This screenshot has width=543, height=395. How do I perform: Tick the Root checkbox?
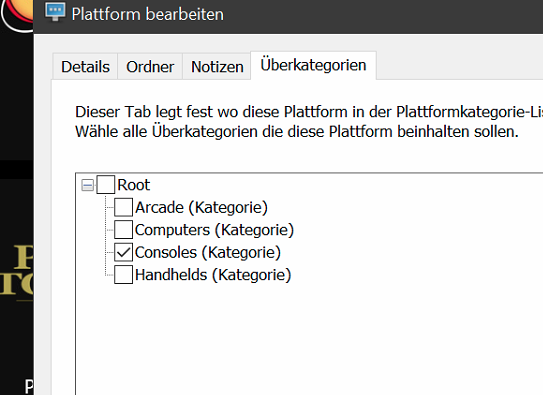[x=106, y=185]
